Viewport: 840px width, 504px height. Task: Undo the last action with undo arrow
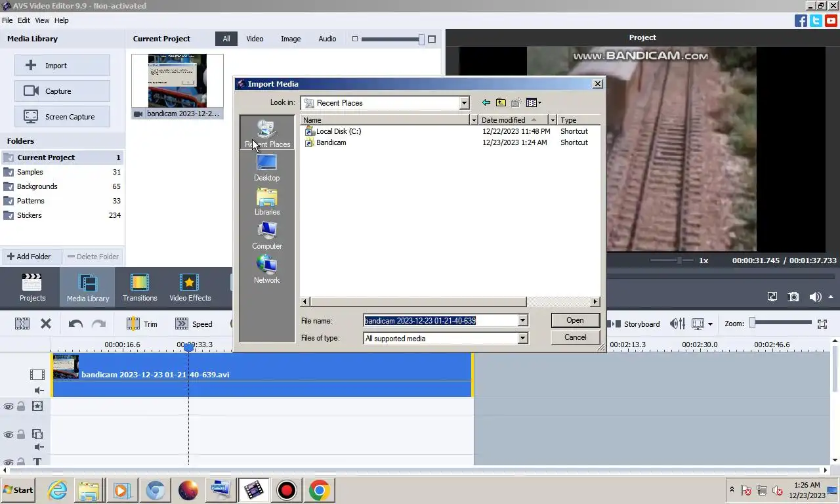pyautogui.click(x=75, y=324)
